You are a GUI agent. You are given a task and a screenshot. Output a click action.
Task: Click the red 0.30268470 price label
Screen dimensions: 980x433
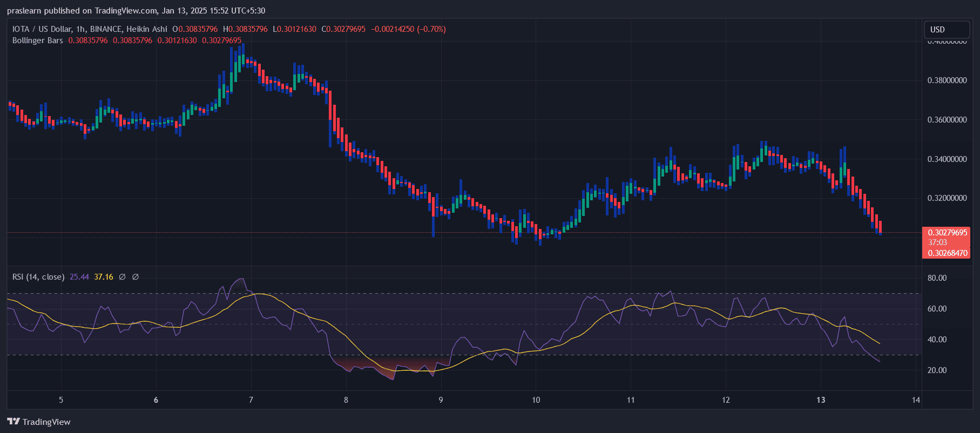947,253
